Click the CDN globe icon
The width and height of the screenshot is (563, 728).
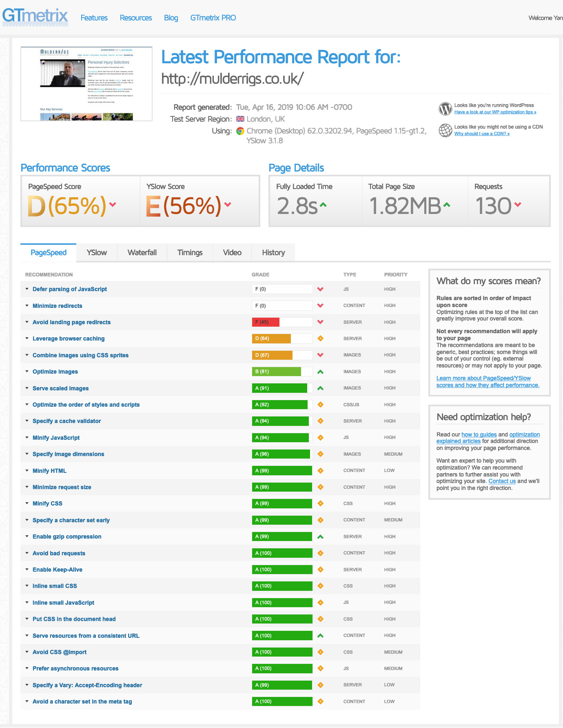[446, 130]
